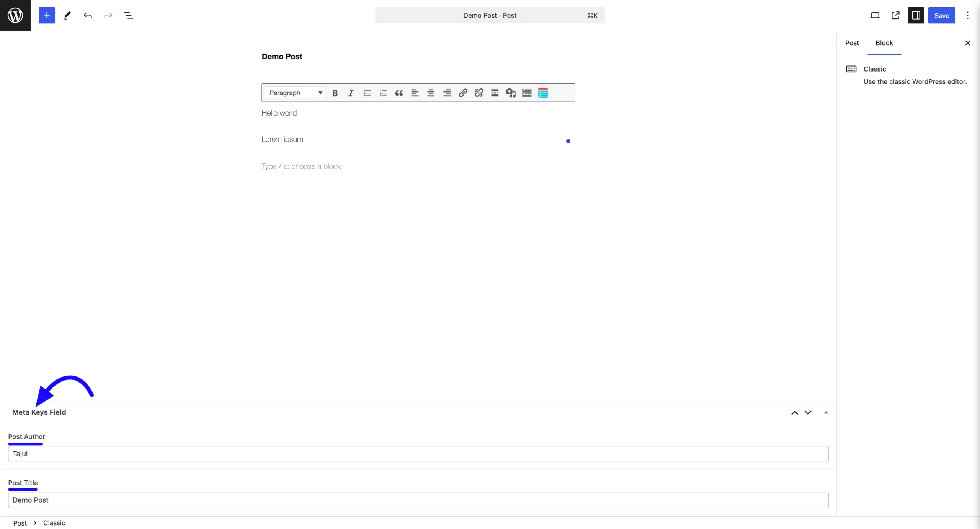This screenshot has height=529, width=980.
Task: Insert or edit a link
Action: click(463, 93)
